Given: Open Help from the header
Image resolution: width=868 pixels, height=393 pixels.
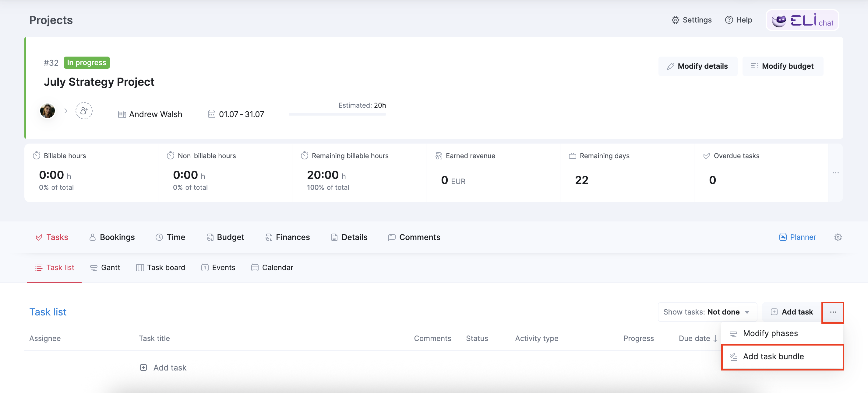Looking at the screenshot, I should (738, 20).
